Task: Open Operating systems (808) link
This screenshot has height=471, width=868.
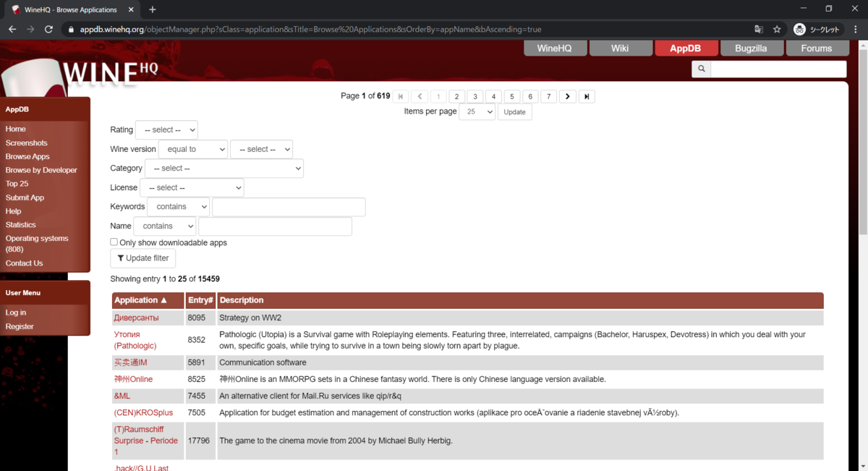Action: click(37, 243)
